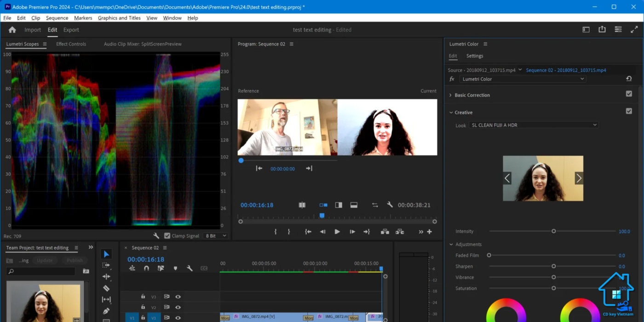Select the horizontal split comparison layout

354,205
